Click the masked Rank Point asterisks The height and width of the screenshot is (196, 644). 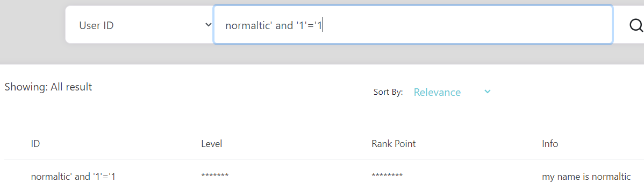click(x=387, y=176)
